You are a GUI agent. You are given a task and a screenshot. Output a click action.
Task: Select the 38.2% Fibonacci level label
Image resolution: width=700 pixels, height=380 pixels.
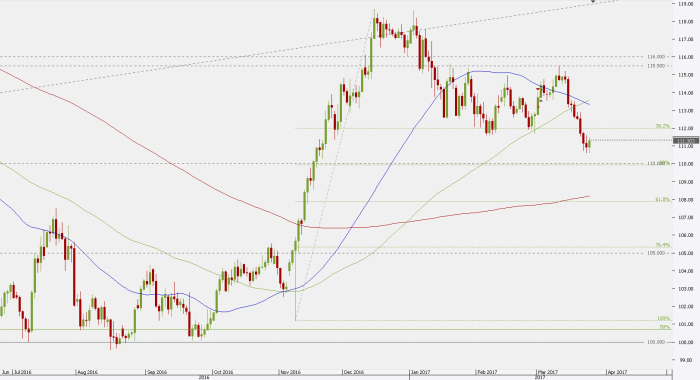tap(662, 126)
